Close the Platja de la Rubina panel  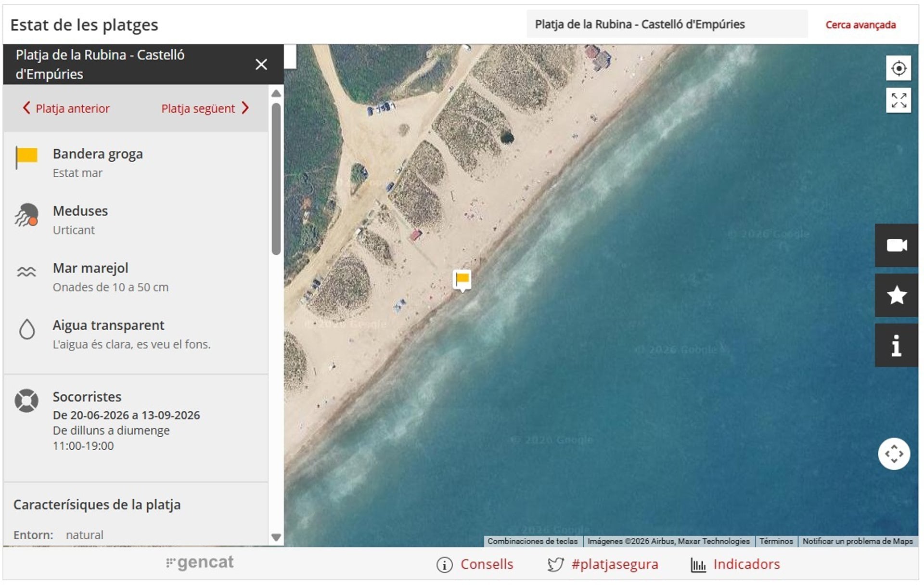tap(261, 65)
